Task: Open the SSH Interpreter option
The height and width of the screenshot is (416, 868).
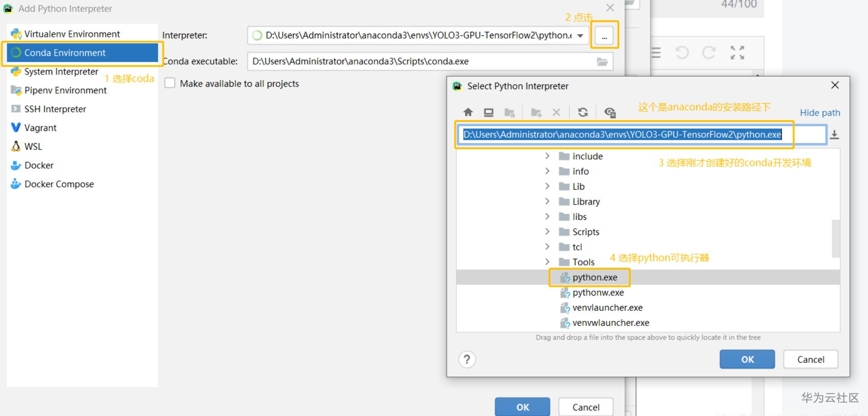Action: pyautogui.click(x=82, y=109)
